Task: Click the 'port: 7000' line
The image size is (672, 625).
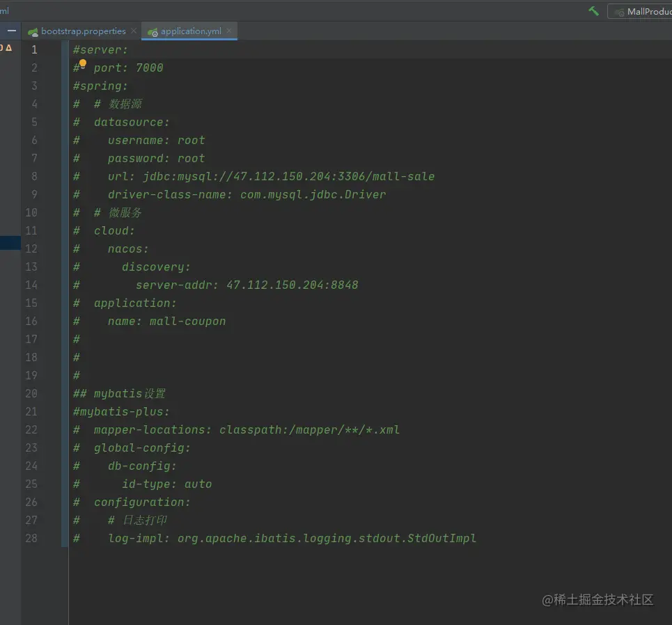Action: pos(128,68)
